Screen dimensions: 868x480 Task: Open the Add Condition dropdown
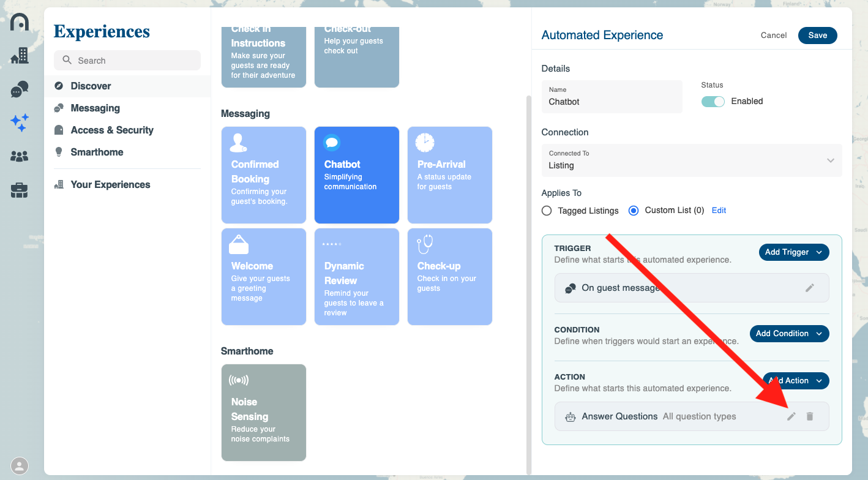(789, 334)
